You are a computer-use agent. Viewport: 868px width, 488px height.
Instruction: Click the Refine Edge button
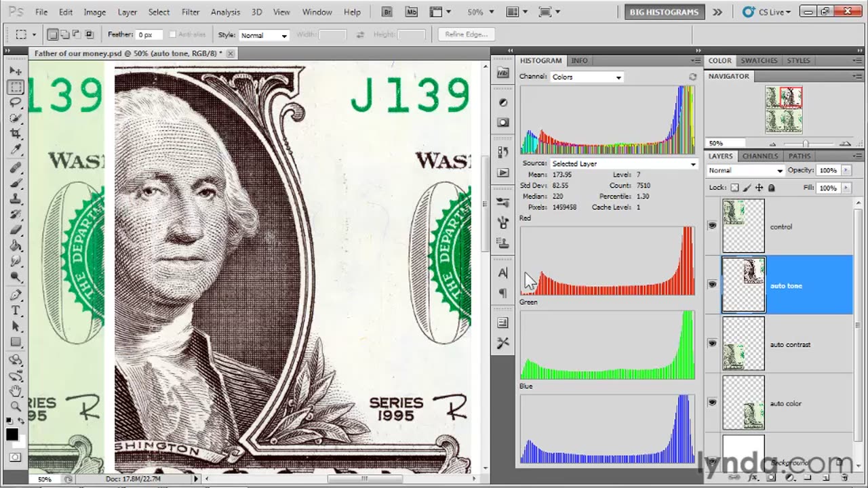466,35
